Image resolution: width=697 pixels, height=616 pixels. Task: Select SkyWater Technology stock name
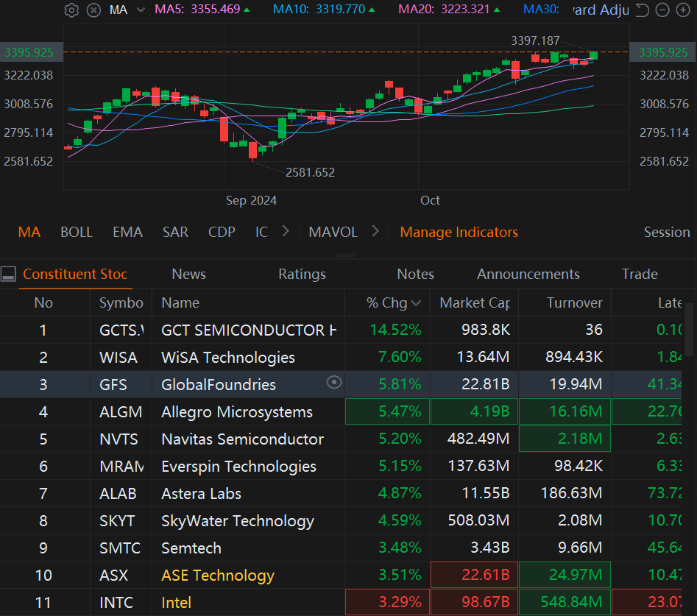pyautogui.click(x=238, y=521)
